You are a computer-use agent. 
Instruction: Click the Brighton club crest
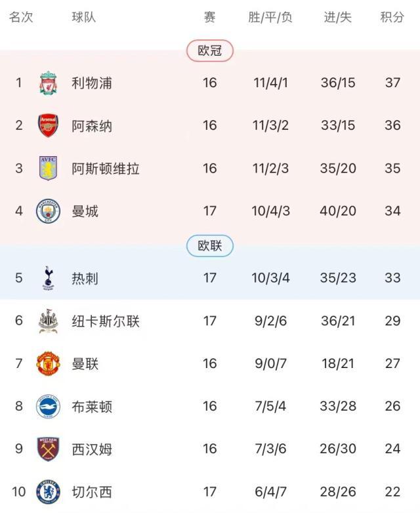[48, 407]
